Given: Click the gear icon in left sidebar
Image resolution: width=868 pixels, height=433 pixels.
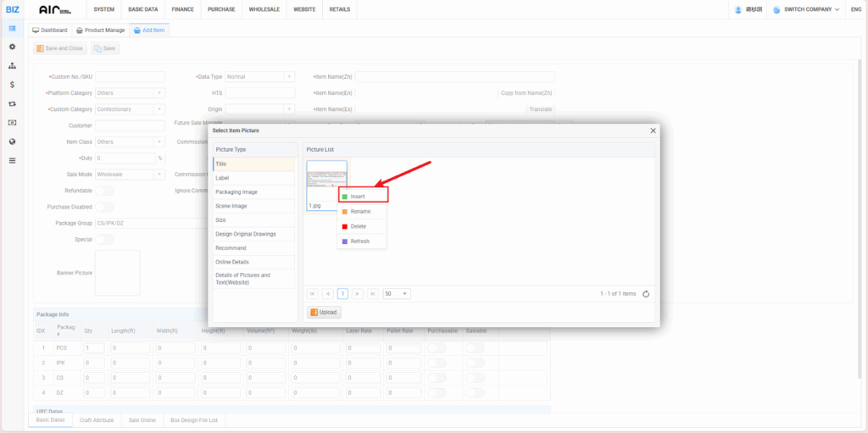Looking at the screenshot, I should point(12,47).
